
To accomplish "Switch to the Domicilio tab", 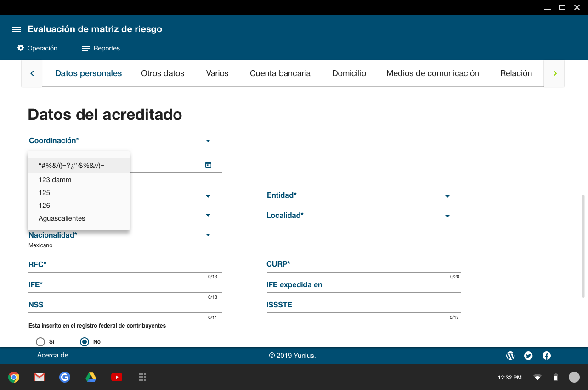I will 349,73.
